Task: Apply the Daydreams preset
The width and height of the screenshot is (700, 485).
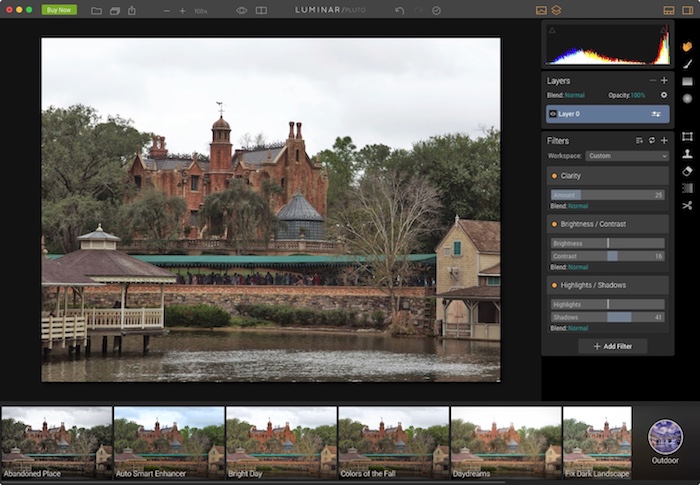Action: click(506, 443)
